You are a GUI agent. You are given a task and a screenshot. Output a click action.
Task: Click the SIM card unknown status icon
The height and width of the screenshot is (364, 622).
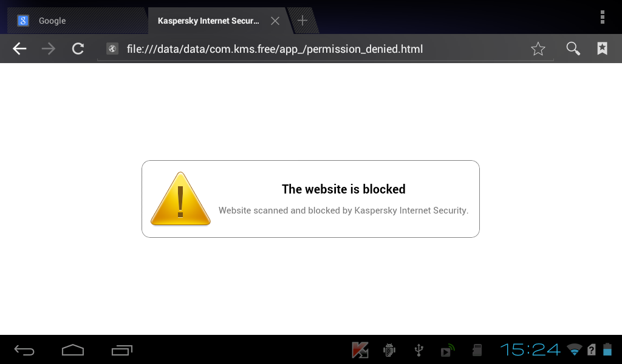tap(592, 349)
